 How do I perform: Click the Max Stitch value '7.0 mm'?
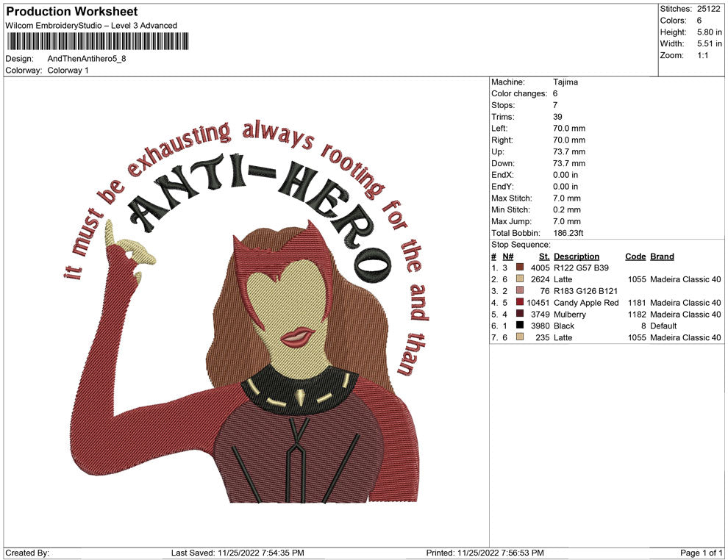[567, 198]
